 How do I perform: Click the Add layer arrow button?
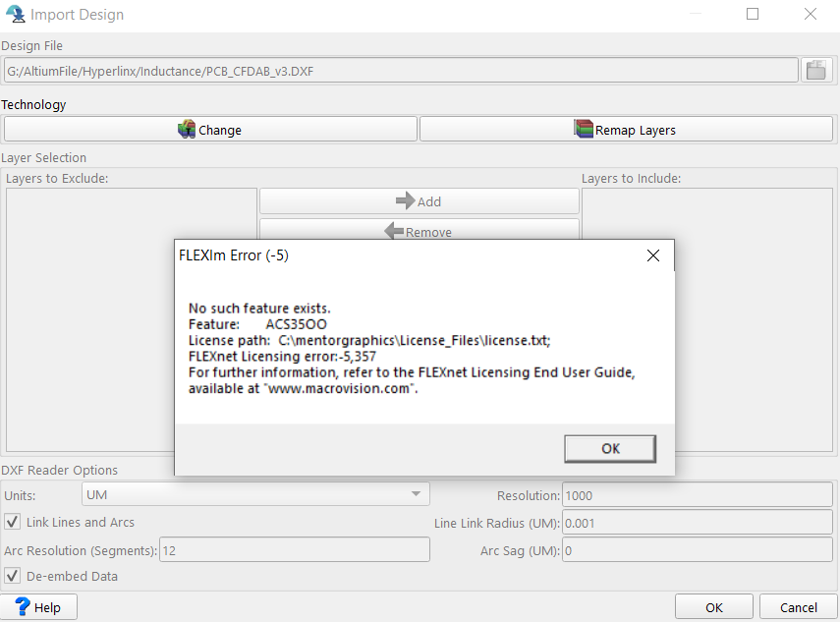pyautogui.click(x=419, y=201)
